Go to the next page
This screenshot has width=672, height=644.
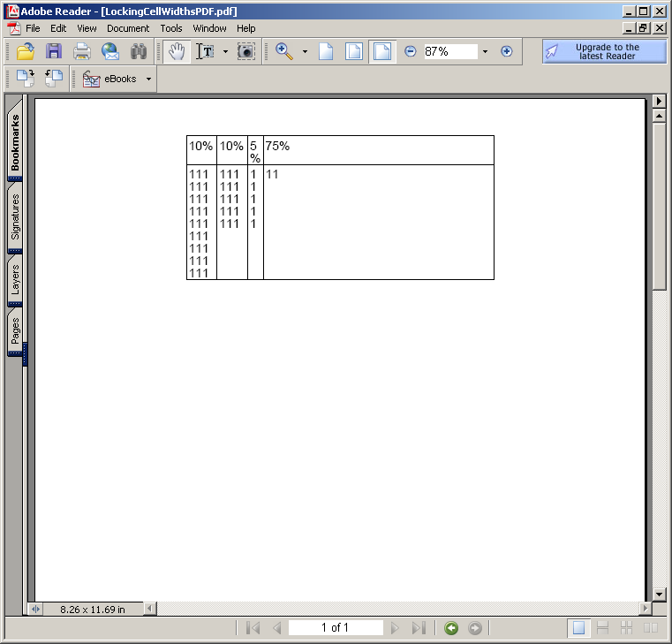(x=395, y=628)
